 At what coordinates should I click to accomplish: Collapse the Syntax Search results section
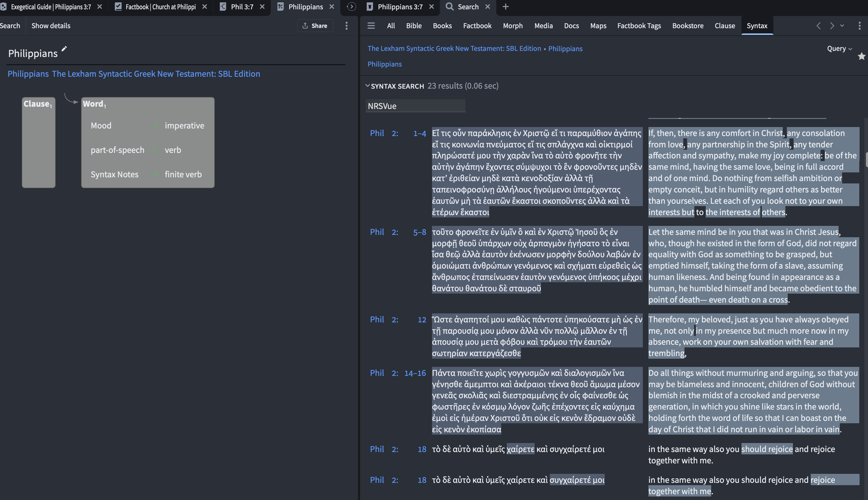367,86
